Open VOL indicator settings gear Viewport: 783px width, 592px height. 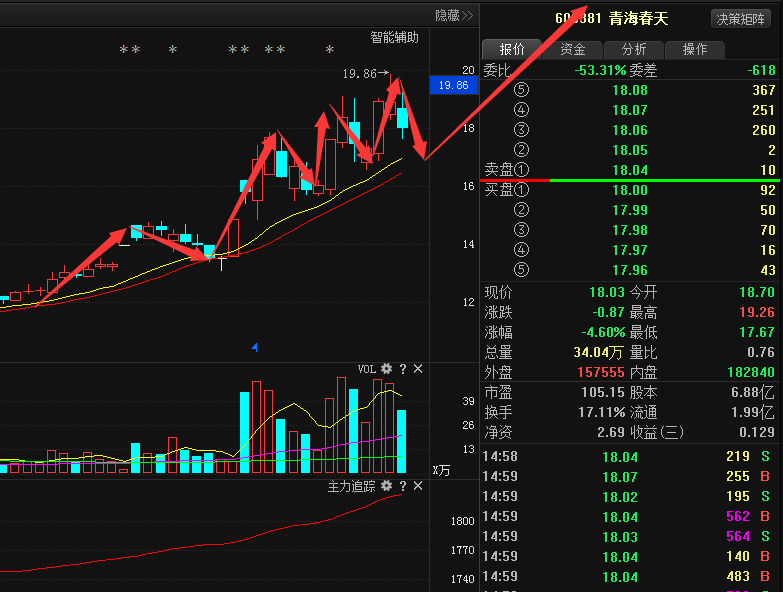point(386,369)
